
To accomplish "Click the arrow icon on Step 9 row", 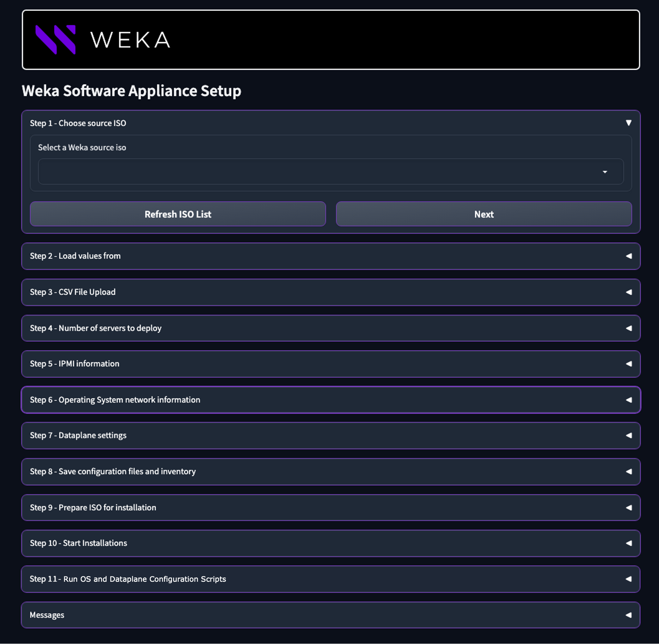I will 629,508.
